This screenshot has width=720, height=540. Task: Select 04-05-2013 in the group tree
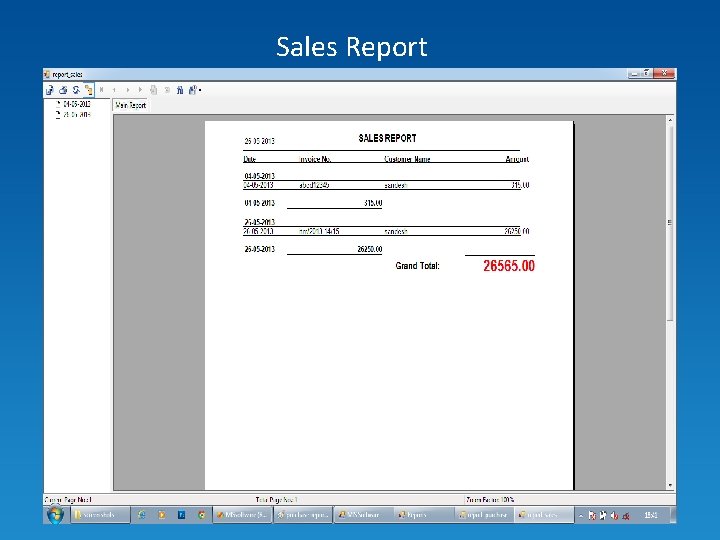(x=77, y=104)
